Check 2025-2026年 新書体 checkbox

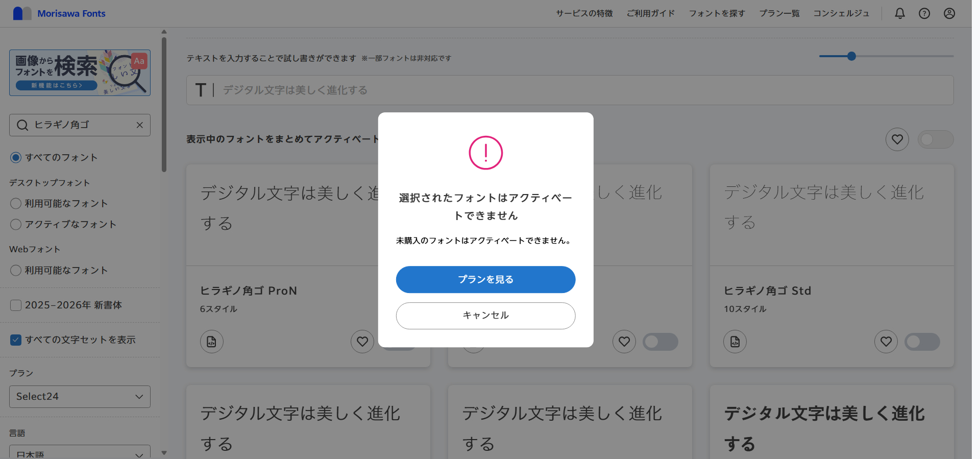(16, 305)
